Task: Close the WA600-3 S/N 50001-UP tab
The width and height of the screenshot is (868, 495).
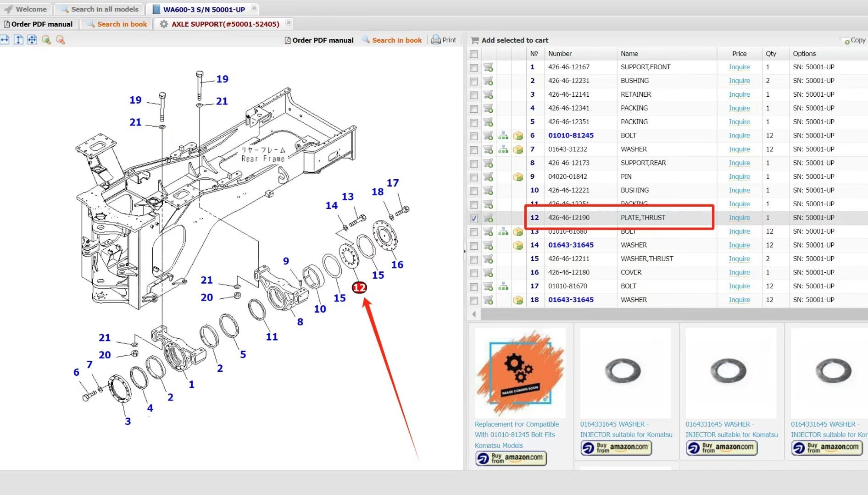Action: (254, 8)
